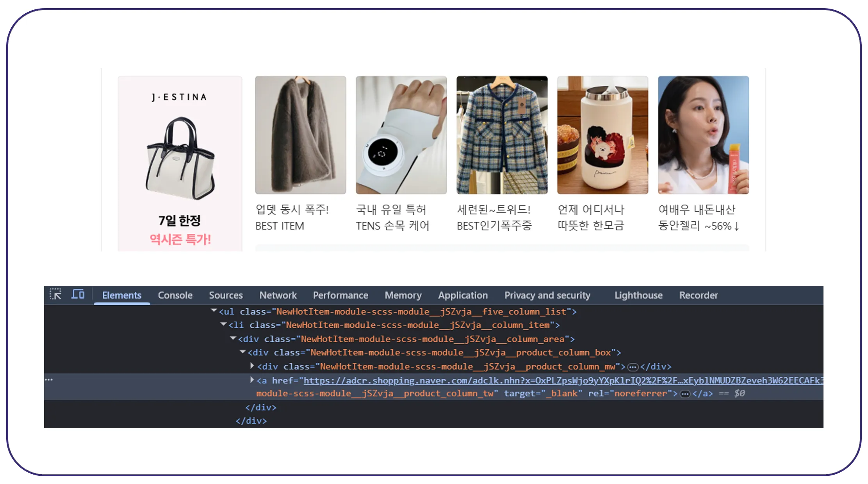Collapse the column_area div node

click(233, 338)
